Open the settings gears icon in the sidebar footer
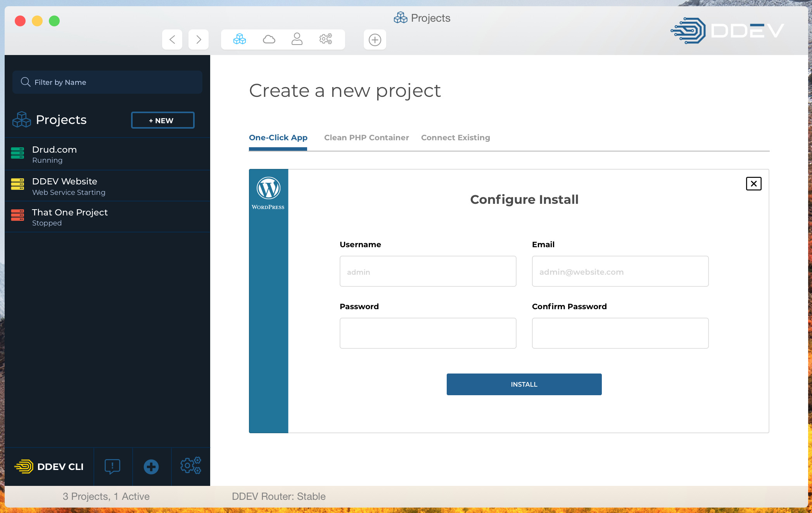The height and width of the screenshot is (513, 812). (191, 467)
